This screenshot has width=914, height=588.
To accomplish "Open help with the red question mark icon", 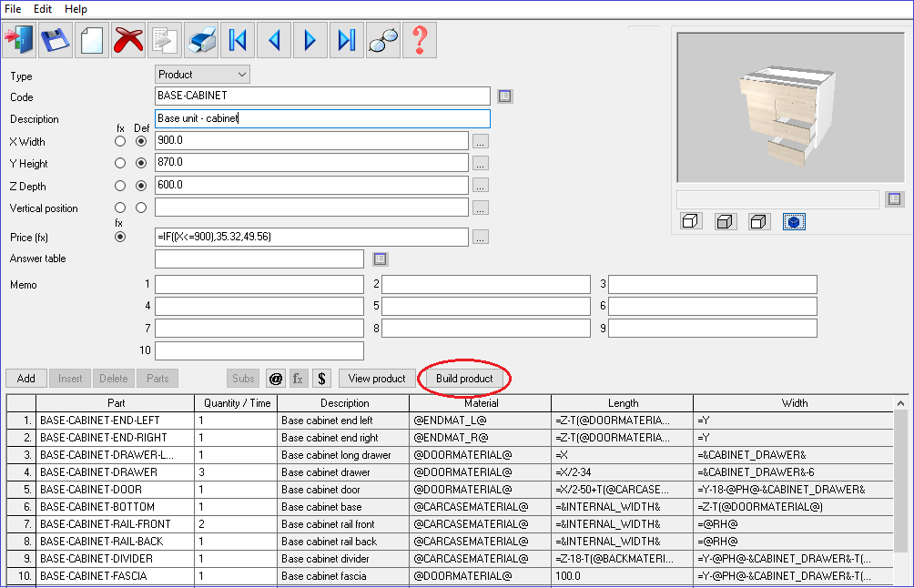I will (420, 40).
